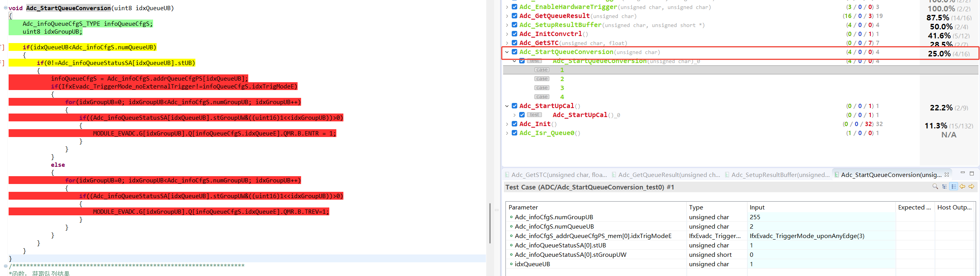The width and height of the screenshot is (980, 276).
Task: Toggle the Adc_Init function checkbox
Action: click(x=514, y=124)
